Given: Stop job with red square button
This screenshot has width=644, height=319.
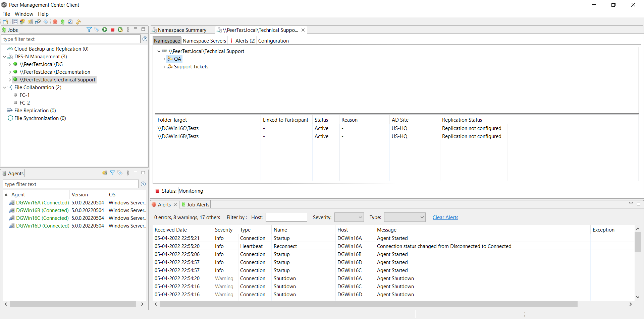Looking at the screenshot, I should click(x=113, y=30).
